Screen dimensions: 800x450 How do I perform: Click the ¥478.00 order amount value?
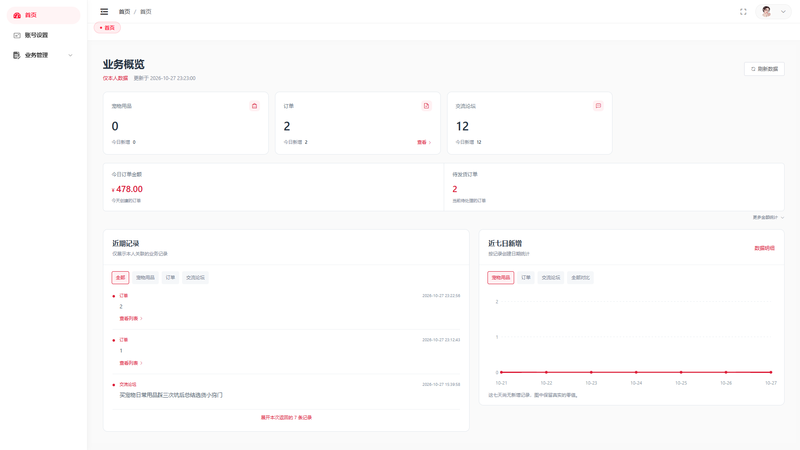tap(128, 189)
